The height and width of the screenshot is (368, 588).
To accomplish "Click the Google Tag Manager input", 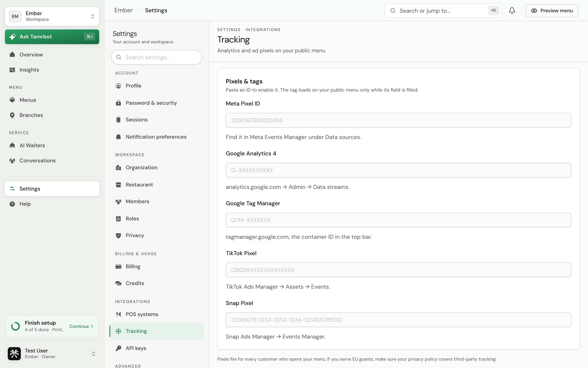I will 398,220.
